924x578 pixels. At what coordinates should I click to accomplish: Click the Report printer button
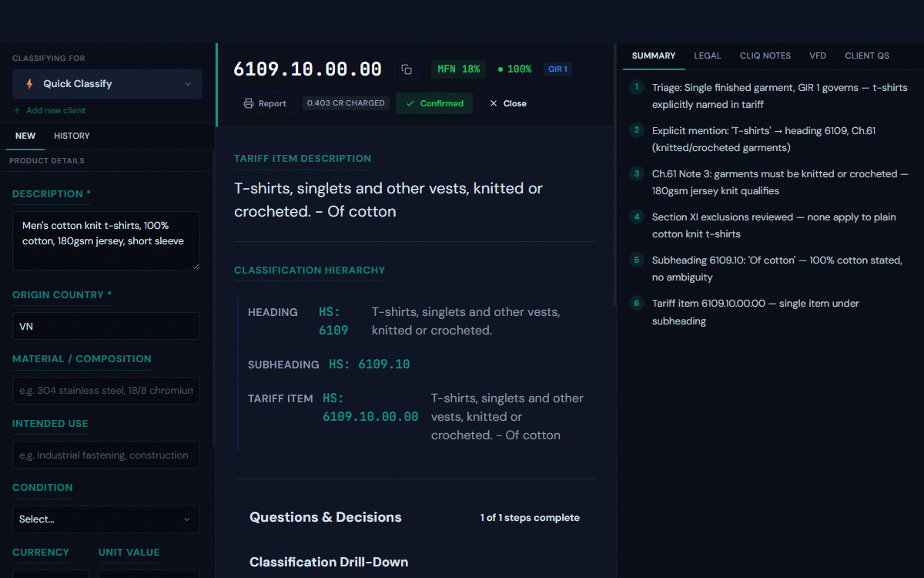pyautogui.click(x=265, y=103)
